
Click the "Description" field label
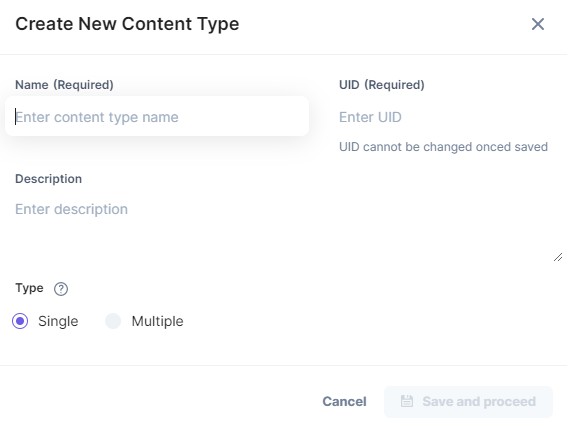[x=48, y=179]
